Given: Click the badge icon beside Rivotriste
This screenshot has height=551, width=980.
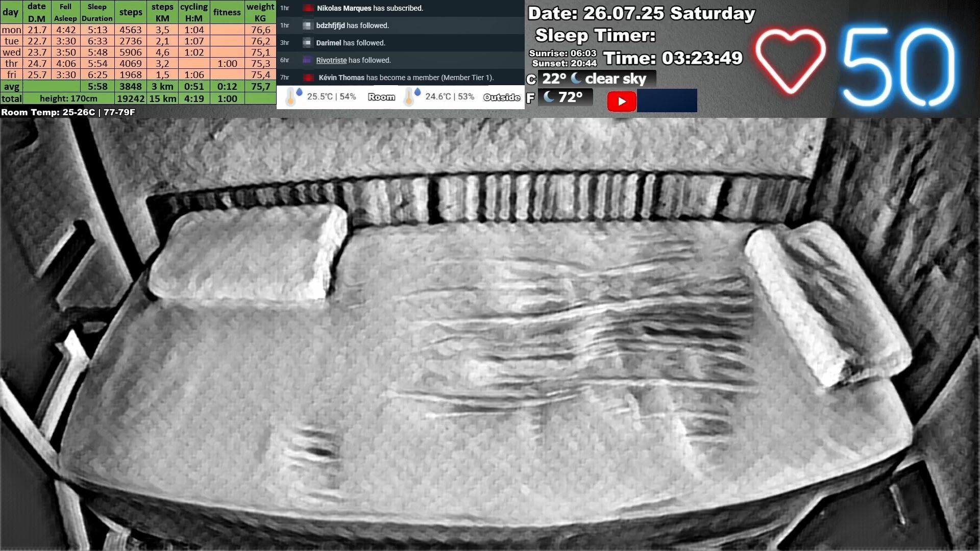Looking at the screenshot, I should coord(307,60).
